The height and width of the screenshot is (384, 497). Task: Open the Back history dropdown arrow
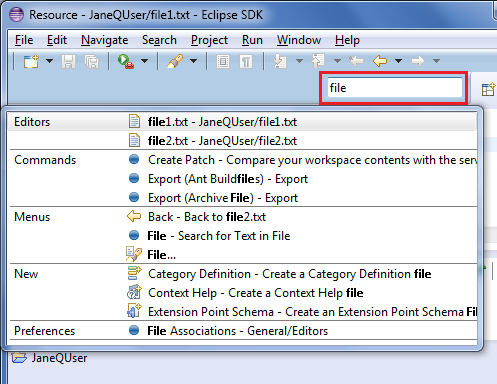point(398,61)
